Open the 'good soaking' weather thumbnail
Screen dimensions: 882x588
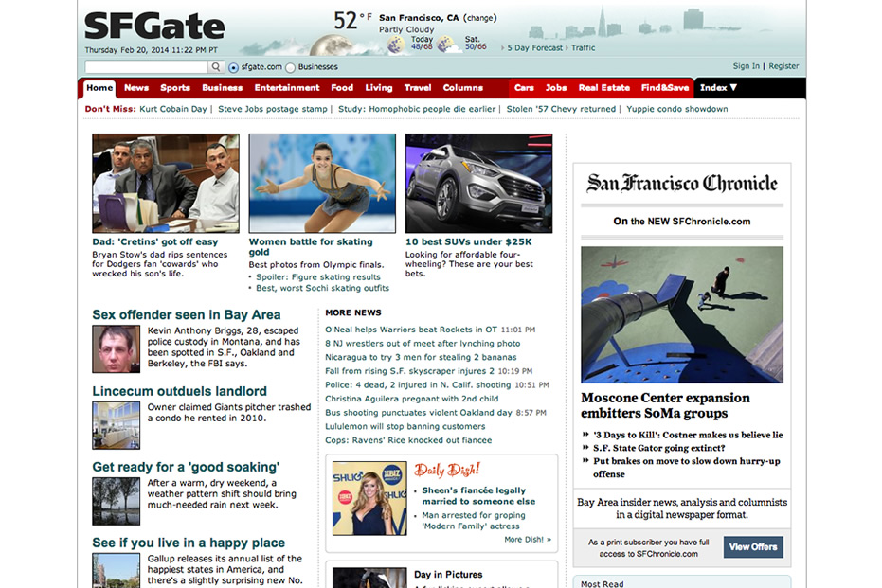[x=116, y=502]
